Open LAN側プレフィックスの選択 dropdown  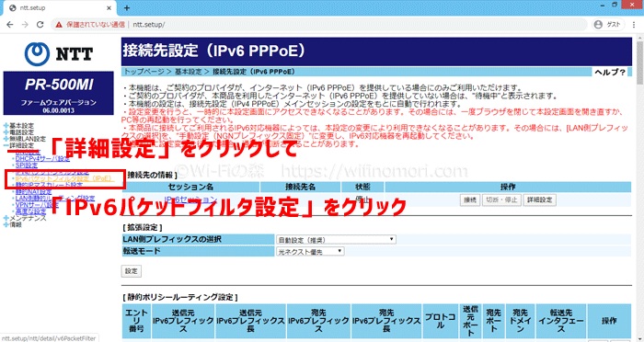click(337, 239)
